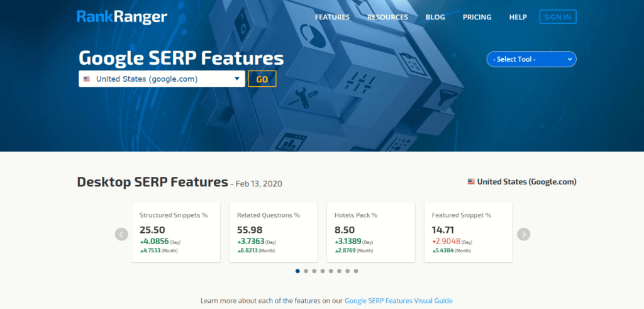This screenshot has width=644, height=309.
Task: Select the first carousel pagination dot
Action: [x=297, y=271]
